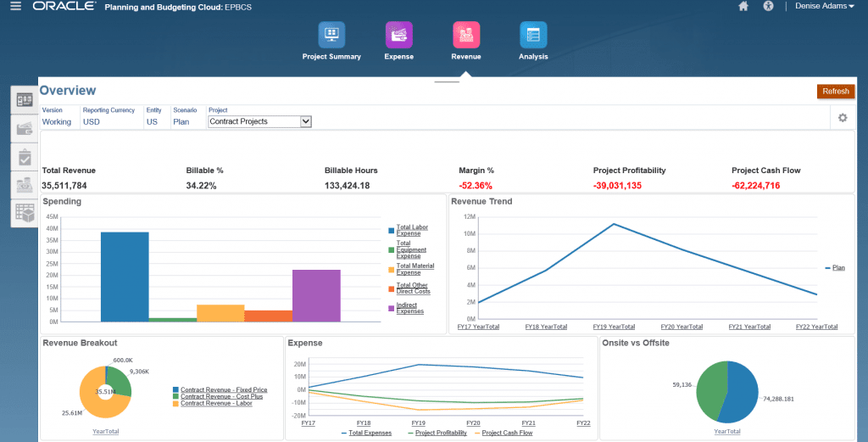The image size is (868, 442).
Task: Expand the Contract Projects dropdown
Action: [x=306, y=121]
